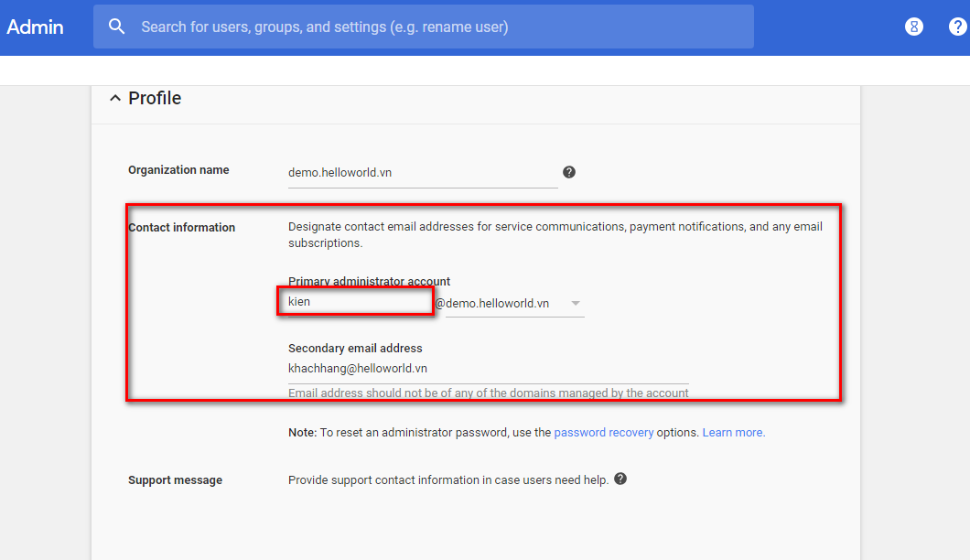Screen dimensions: 970x560
Task: Show help for Support message
Action: pos(620,479)
